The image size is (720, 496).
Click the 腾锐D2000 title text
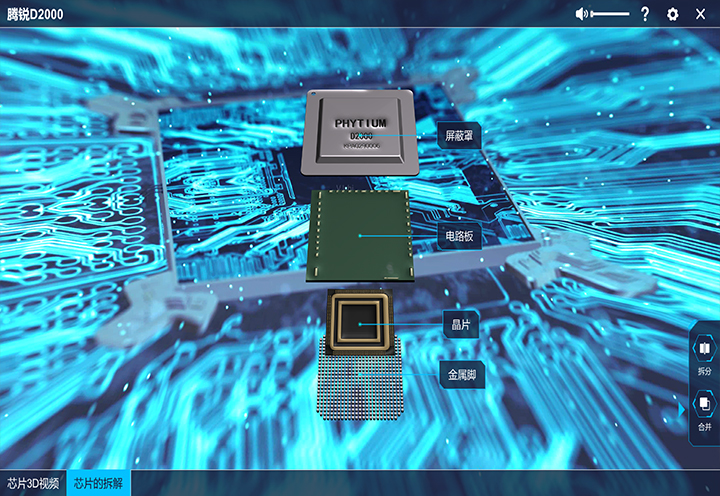pos(35,14)
